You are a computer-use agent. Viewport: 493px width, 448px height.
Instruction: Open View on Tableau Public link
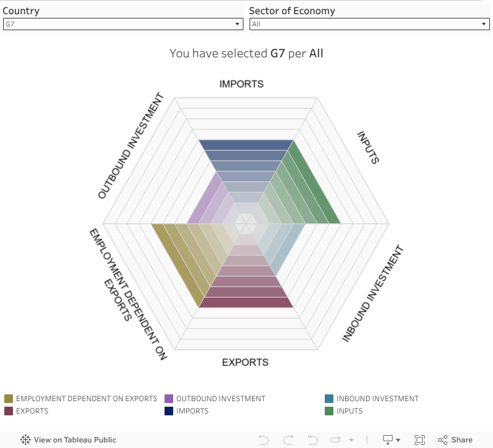click(x=68, y=439)
